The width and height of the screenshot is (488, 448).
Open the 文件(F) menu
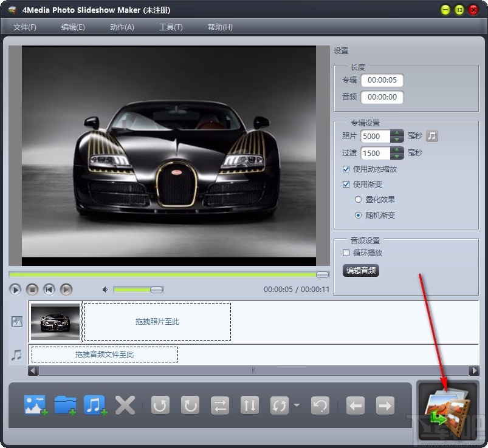point(24,27)
